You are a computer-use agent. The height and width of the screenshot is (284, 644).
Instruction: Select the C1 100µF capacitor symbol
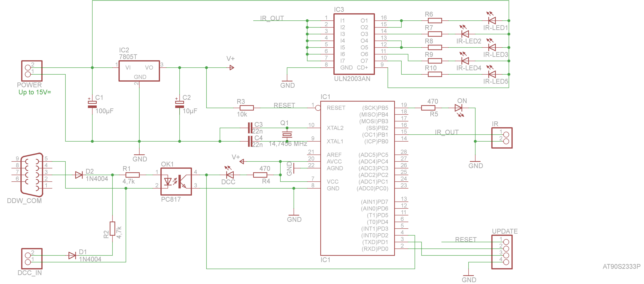(92, 104)
